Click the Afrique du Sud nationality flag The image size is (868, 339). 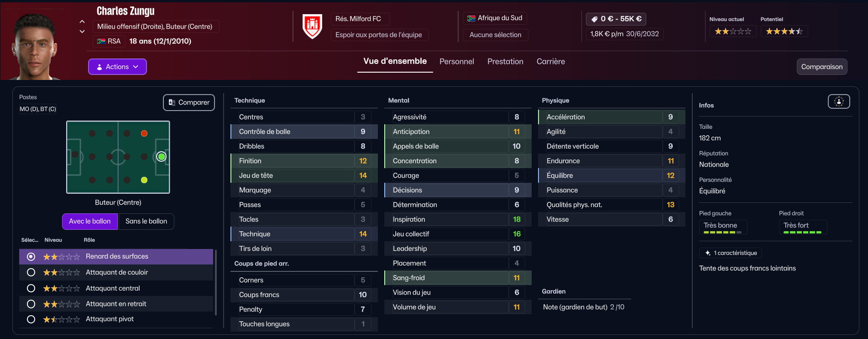click(x=471, y=18)
